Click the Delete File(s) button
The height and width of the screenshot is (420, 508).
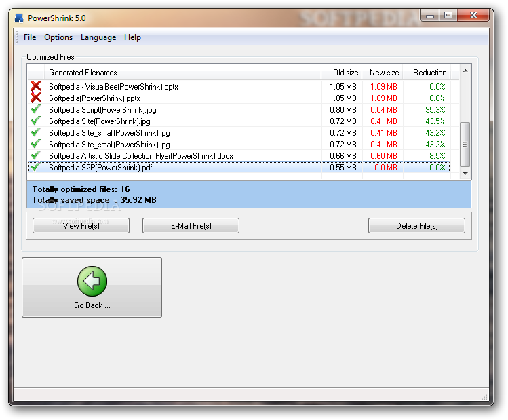[x=416, y=225]
